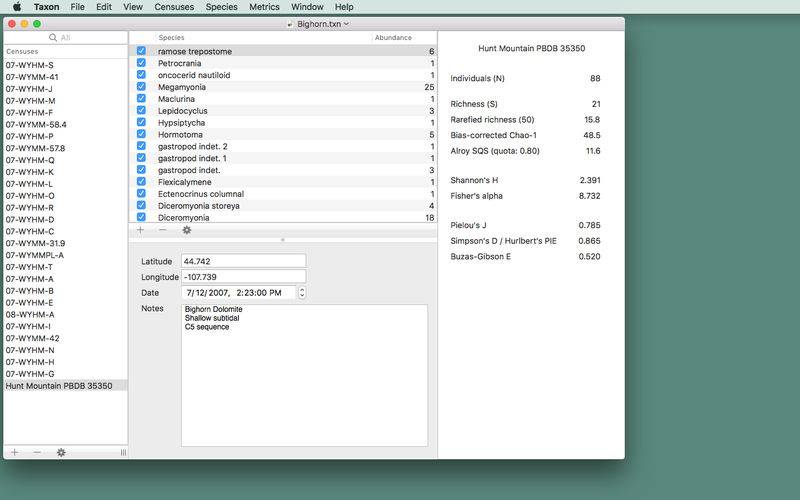Viewport: 800px width, 500px height.
Task: Open the File menu
Action: tap(78, 7)
